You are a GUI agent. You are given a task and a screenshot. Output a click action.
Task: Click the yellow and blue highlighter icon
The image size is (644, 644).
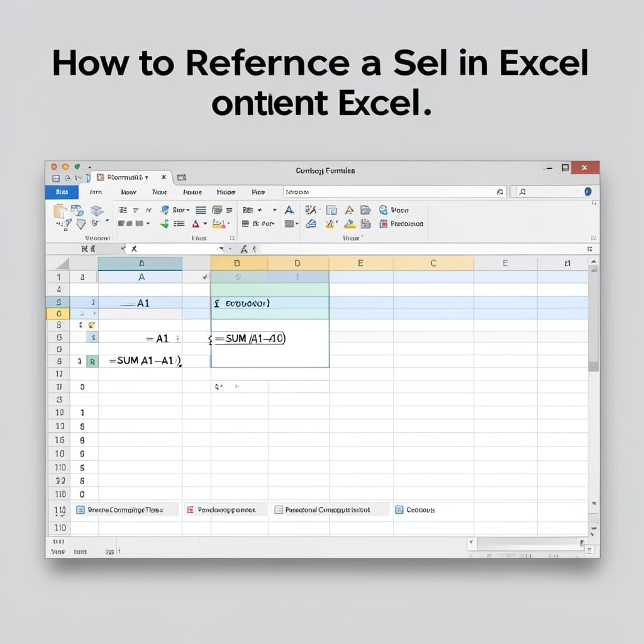pyautogui.click(x=350, y=223)
